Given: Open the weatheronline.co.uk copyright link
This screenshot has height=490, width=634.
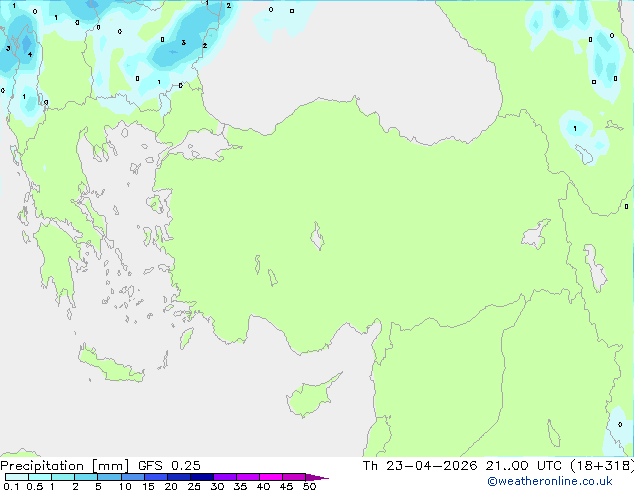Looking at the screenshot, I should [x=550, y=481].
